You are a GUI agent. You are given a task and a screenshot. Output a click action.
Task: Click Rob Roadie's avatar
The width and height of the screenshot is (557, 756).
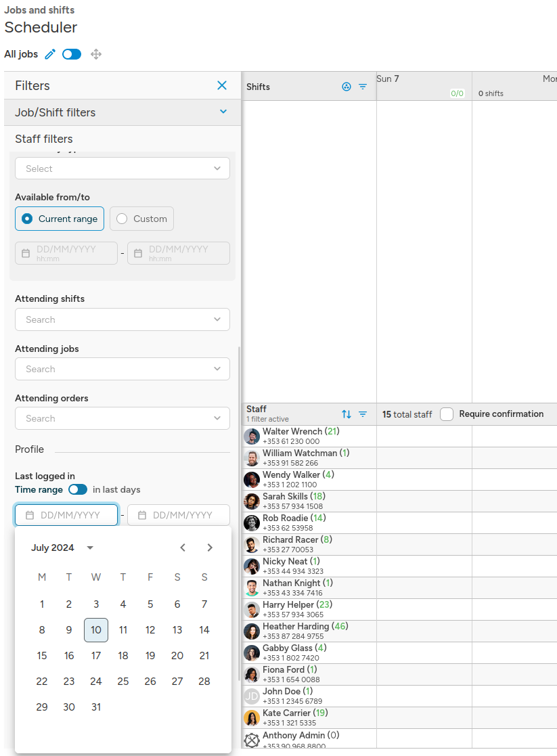pyautogui.click(x=252, y=523)
